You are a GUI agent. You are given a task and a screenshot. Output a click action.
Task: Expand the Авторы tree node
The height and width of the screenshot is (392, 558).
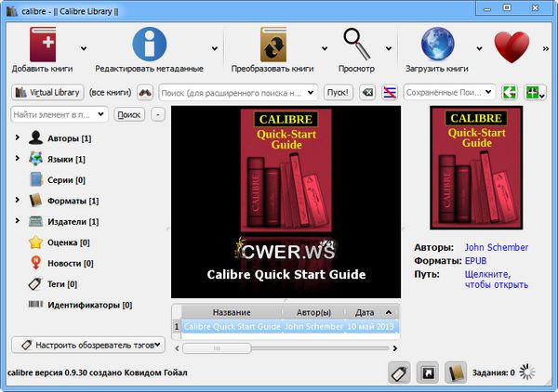pos(17,138)
